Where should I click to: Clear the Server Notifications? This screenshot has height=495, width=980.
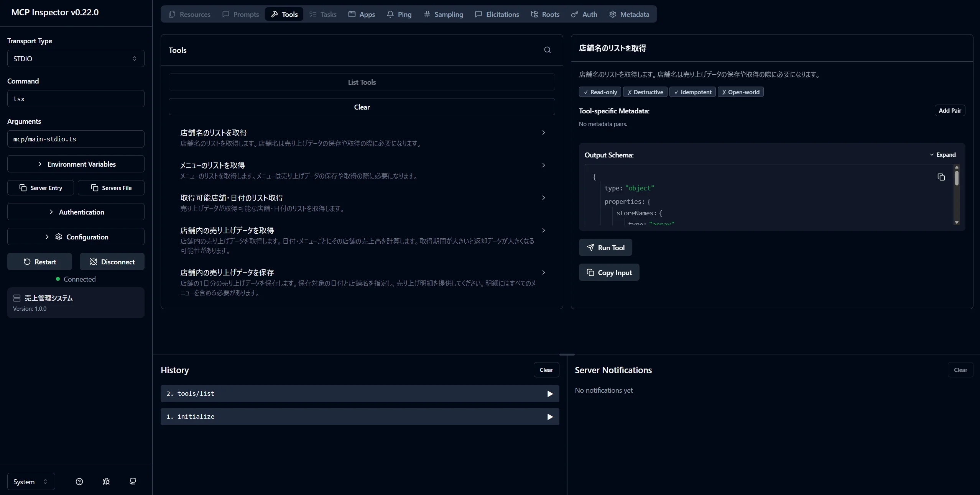point(960,370)
